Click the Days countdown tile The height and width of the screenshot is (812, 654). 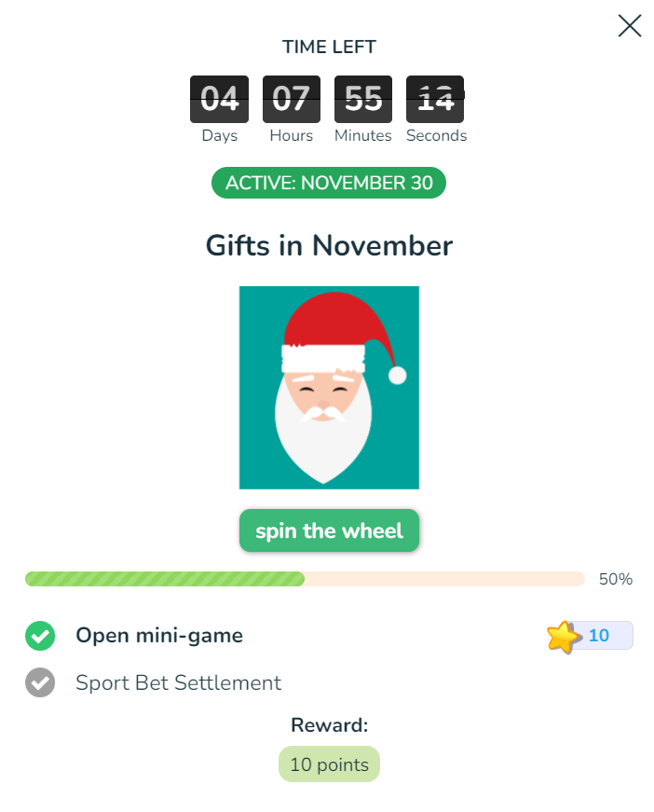(220, 99)
